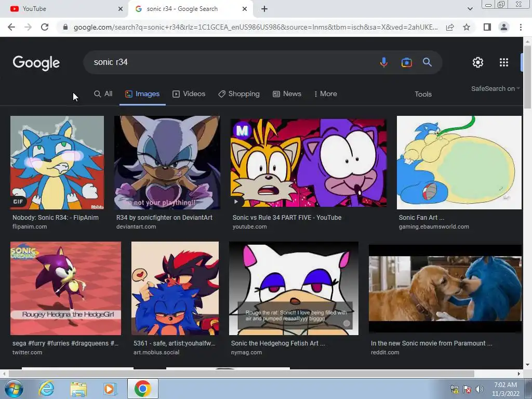Click the Action Center flag tray icon
Screen dimensions: 532x399
point(467,389)
